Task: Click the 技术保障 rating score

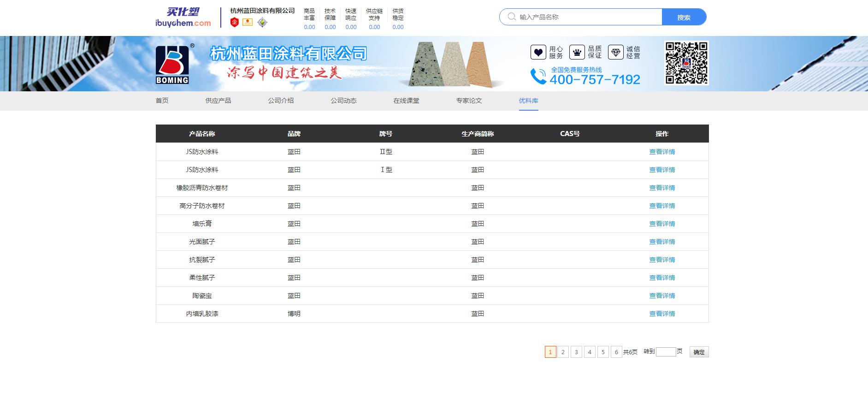Action: tap(330, 27)
